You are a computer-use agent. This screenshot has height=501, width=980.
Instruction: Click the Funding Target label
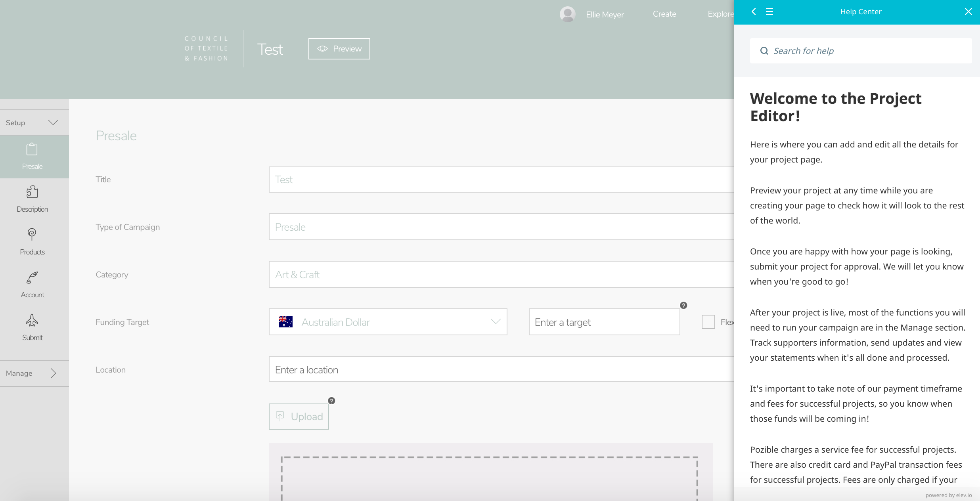click(122, 322)
